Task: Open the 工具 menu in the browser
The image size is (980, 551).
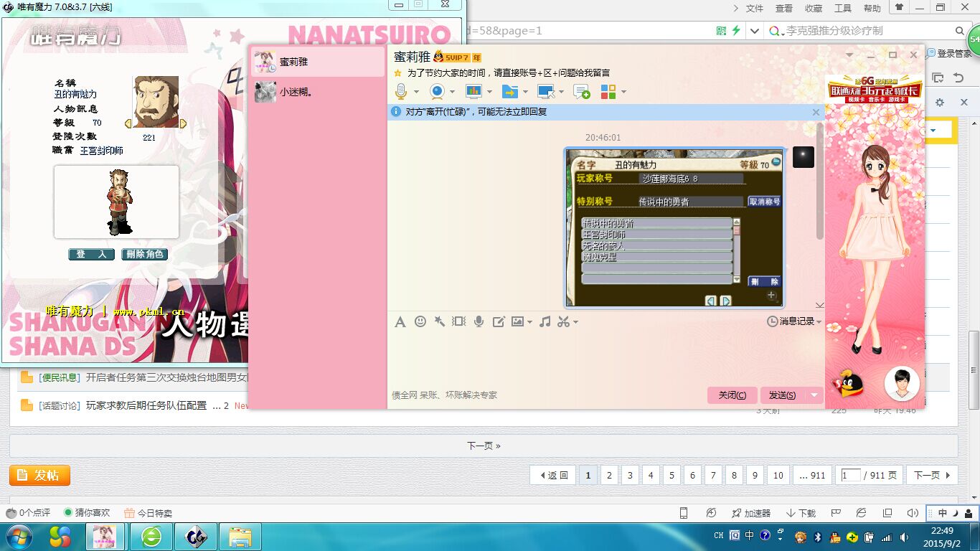Action: (x=843, y=9)
